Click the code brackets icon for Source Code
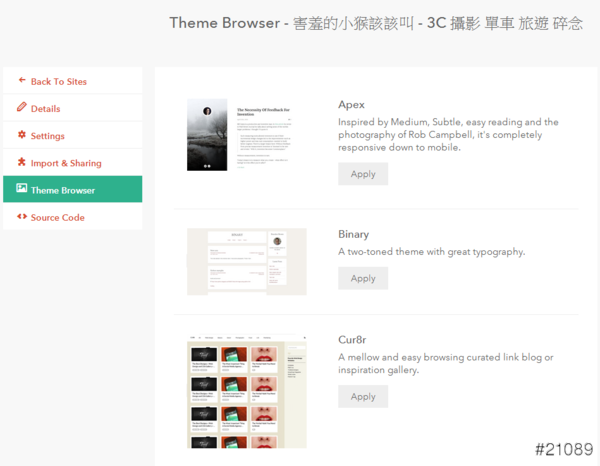The width and height of the screenshot is (600, 466). (x=22, y=217)
